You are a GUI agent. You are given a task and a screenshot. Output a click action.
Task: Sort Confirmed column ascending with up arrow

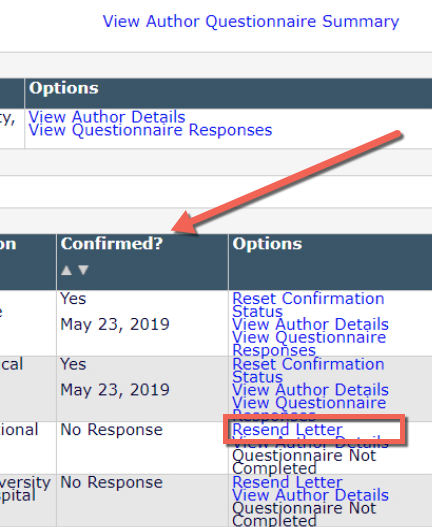click(66, 270)
